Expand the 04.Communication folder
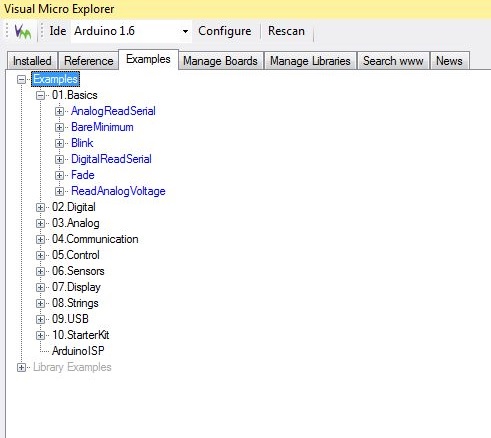The width and height of the screenshot is (491, 438). (x=40, y=239)
